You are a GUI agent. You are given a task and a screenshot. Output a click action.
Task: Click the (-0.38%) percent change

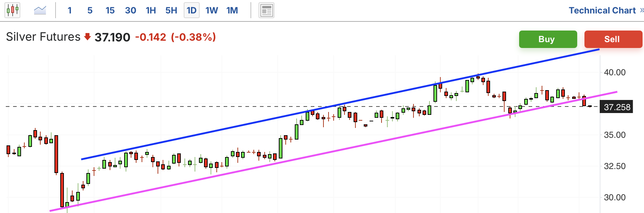pos(193,37)
